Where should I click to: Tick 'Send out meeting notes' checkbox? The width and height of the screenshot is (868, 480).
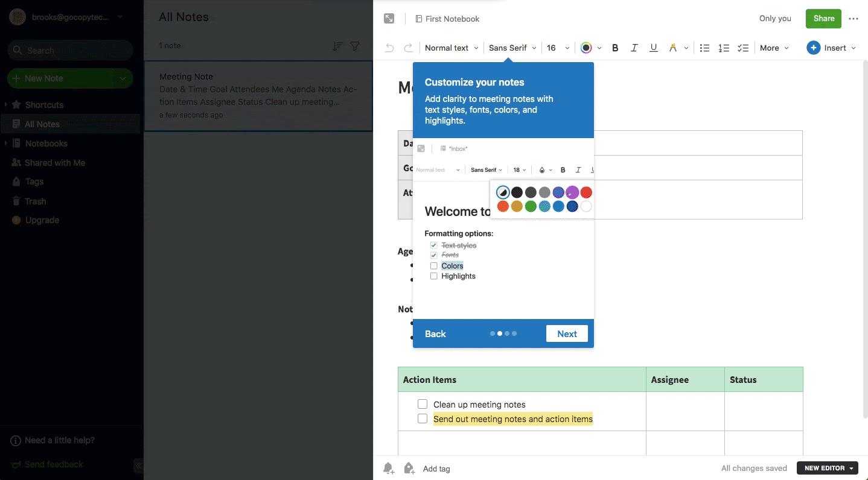[x=423, y=418]
